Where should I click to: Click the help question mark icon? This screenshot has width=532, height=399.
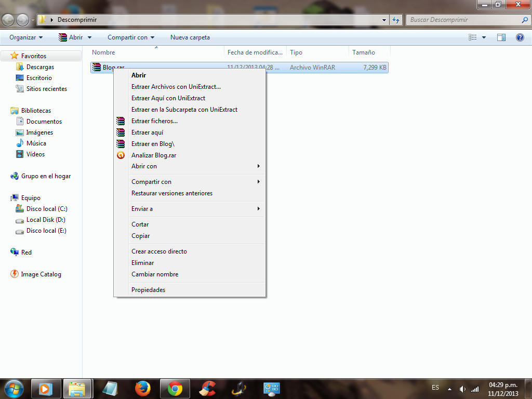click(x=520, y=37)
